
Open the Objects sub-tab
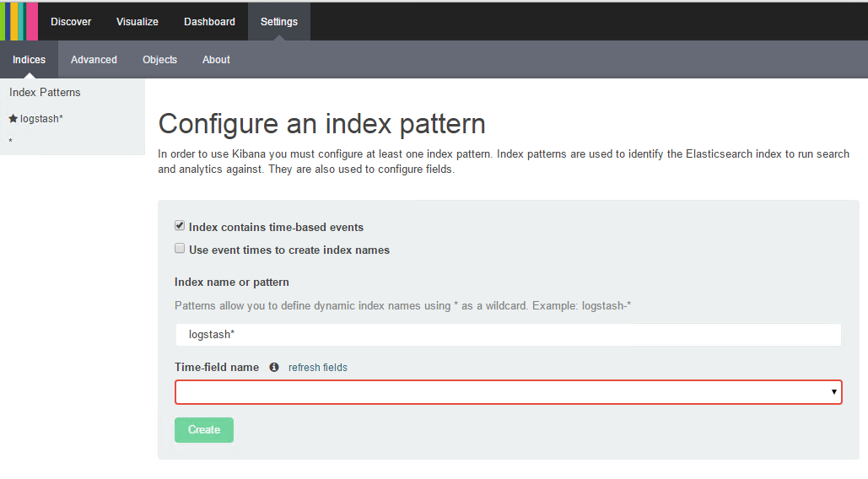click(159, 60)
